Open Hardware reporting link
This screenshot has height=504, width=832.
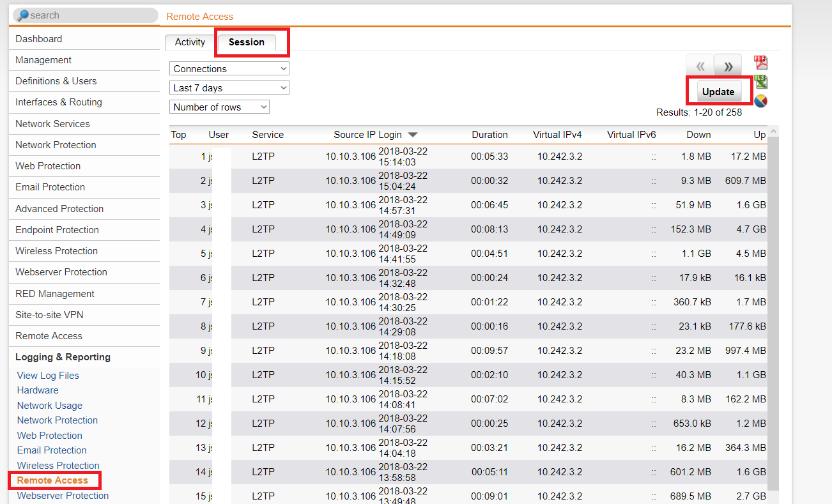38,390
